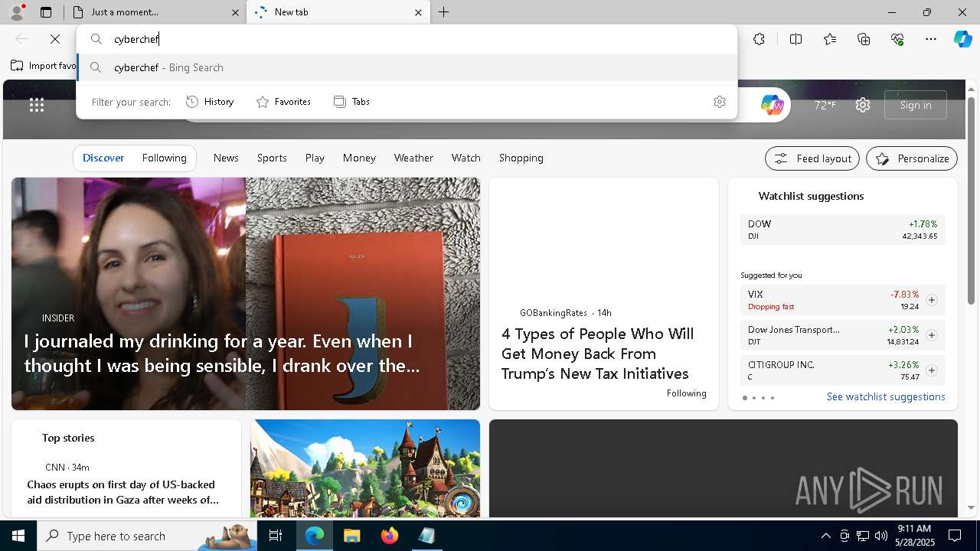
Task: Open the Sports tab
Action: point(272,158)
